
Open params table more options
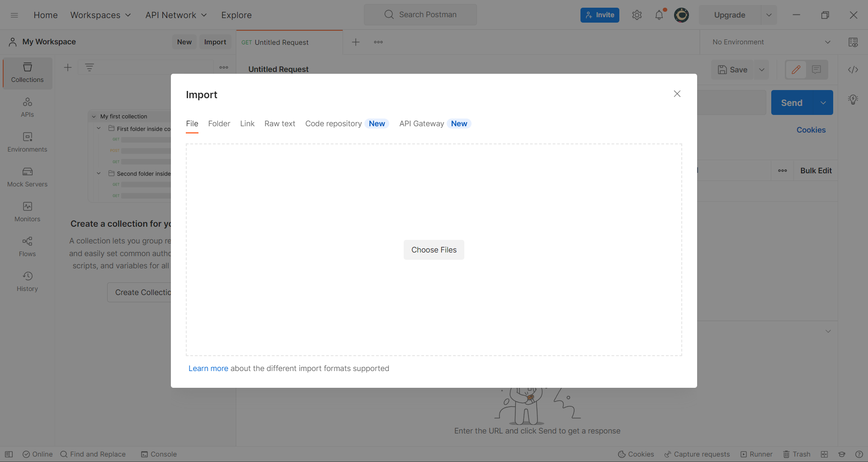(783, 171)
